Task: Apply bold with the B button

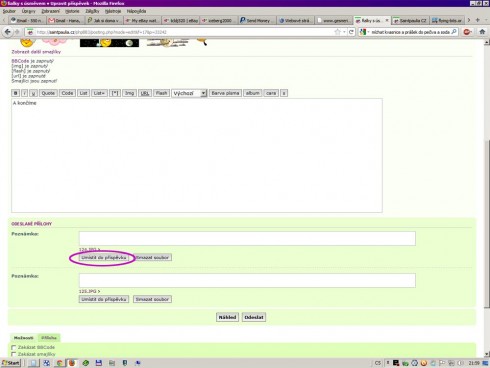Action: 15,93
